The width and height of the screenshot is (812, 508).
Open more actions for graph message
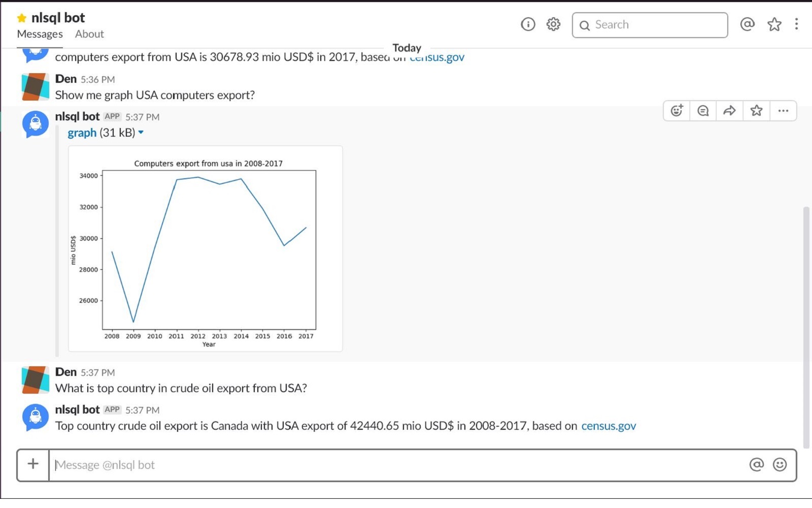(x=783, y=111)
